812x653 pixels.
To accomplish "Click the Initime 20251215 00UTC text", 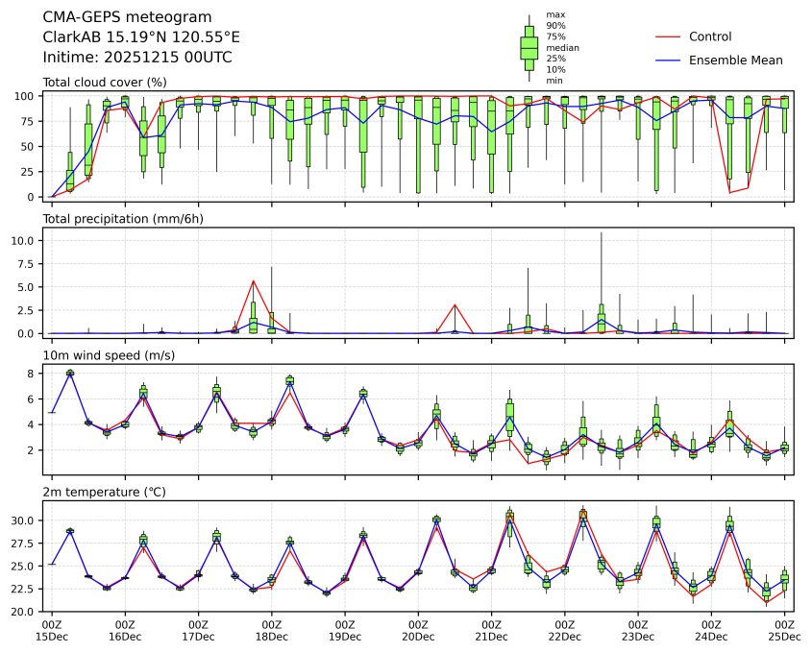I will click(137, 58).
